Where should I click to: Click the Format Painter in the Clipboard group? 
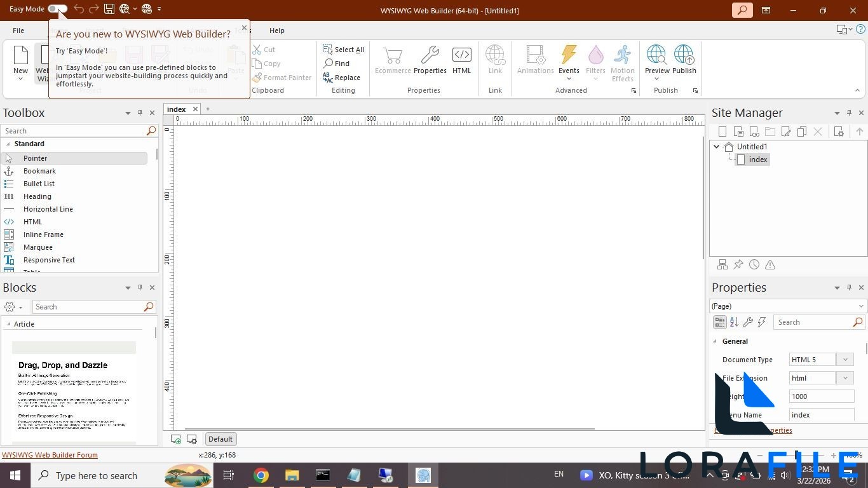pos(282,77)
